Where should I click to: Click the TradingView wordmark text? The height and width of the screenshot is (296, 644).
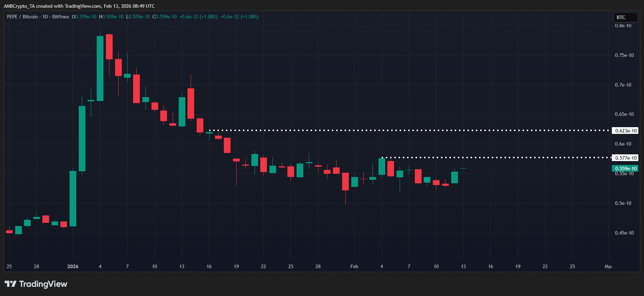pyautogui.click(x=43, y=284)
